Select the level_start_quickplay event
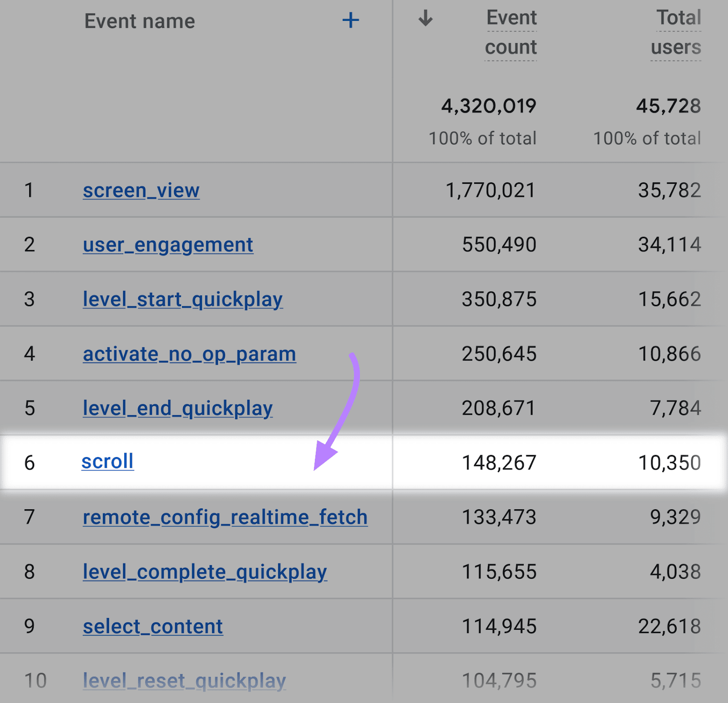 tap(182, 299)
